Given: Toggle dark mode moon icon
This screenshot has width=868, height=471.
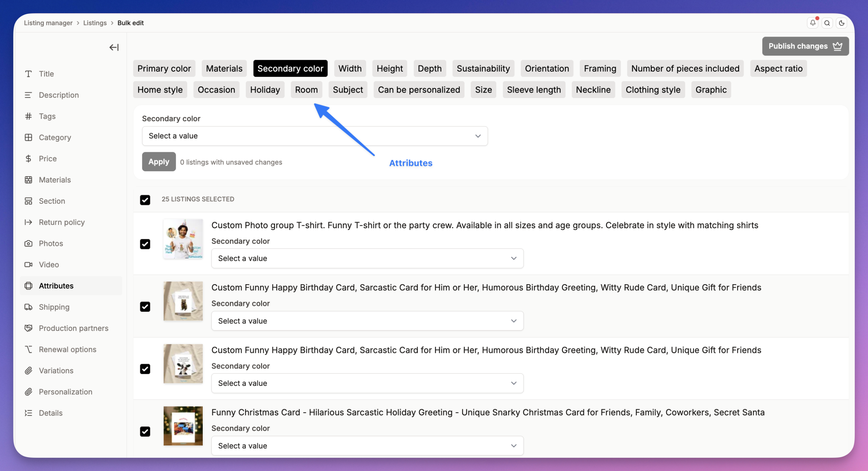Looking at the screenshot, I should [x=842, y=23].
